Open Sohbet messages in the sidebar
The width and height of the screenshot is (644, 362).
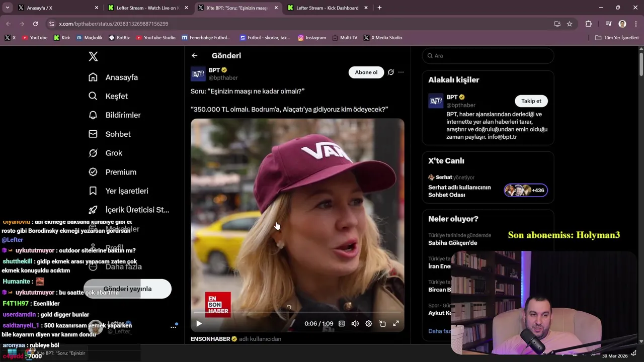[109, 134]
